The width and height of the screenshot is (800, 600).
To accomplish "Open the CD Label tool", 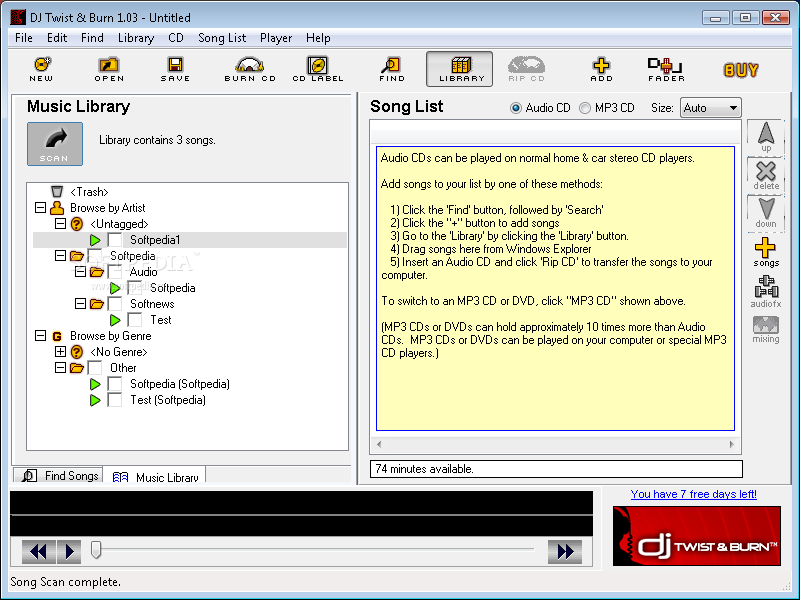I will [x=318, y=69].
